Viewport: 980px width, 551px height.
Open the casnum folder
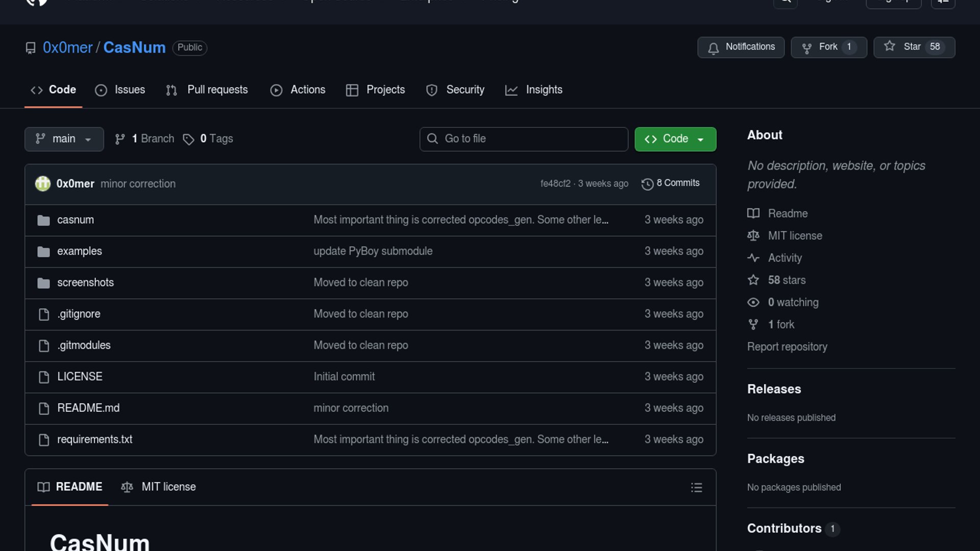point(76,220)
